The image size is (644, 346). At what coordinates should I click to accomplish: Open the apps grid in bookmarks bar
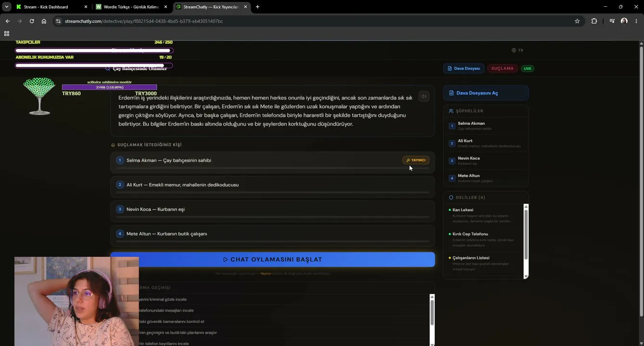(x=7, y=34)
